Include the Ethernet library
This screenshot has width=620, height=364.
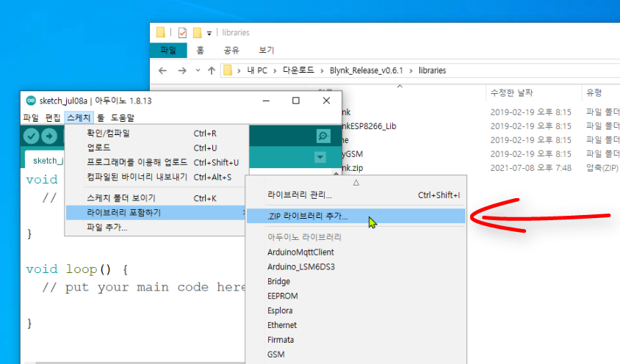(356, 325)
